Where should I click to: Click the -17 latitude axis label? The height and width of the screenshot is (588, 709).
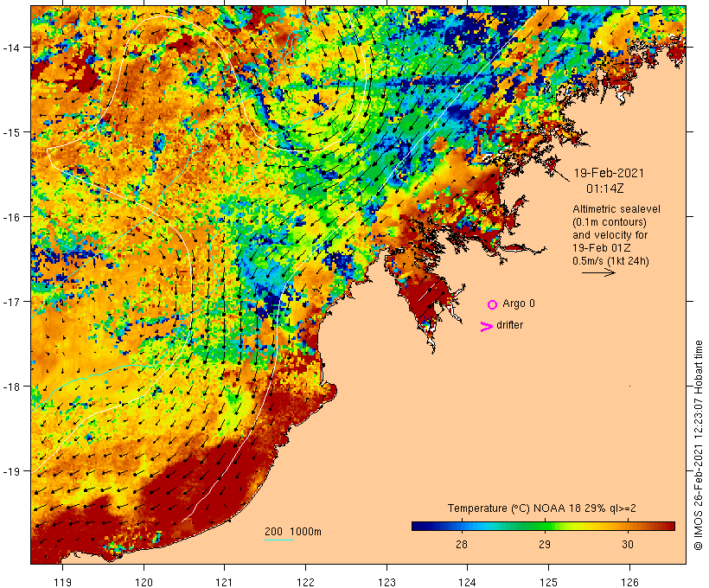coord(10,301)
